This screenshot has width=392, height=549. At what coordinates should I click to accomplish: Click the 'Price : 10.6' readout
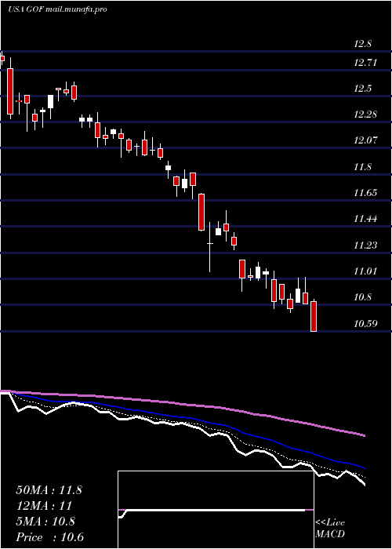(49, 537)
